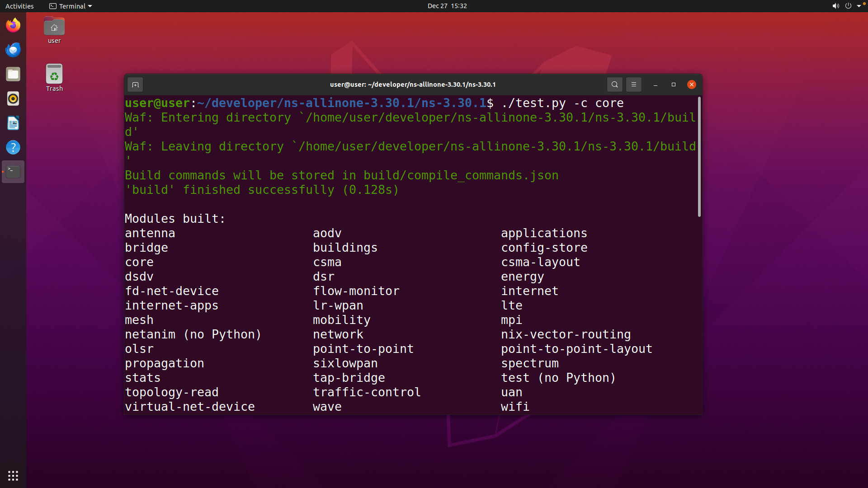The height and width of the screenshot is (488, 868).
Task: Open Activities overview
Action: click(19, 6)
